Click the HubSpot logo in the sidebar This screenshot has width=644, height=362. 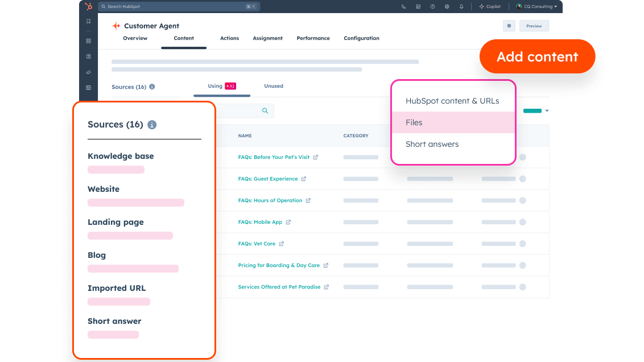click(88, 6)
